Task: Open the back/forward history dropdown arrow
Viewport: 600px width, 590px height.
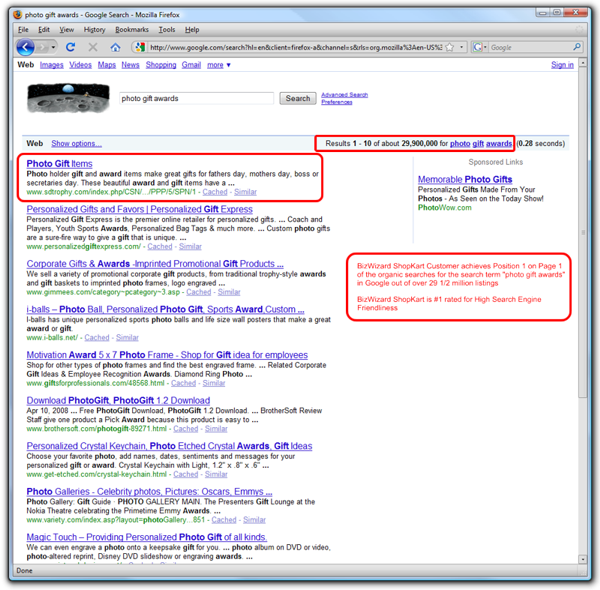Action: coord(53,47)
